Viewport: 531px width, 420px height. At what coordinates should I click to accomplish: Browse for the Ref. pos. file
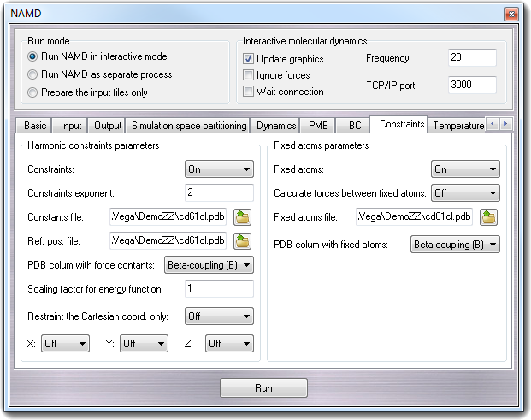pyautogui.click(x=244, y=240)
